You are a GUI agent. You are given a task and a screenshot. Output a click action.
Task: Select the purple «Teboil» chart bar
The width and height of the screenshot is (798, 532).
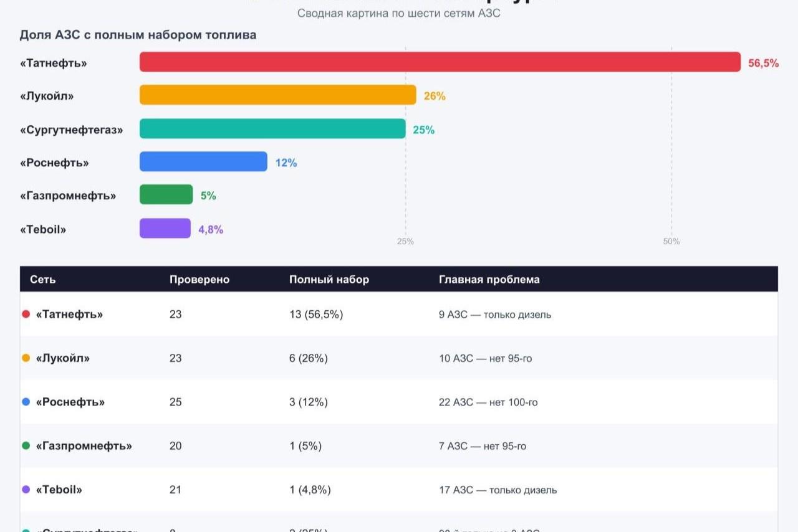(x=165, y=228)
